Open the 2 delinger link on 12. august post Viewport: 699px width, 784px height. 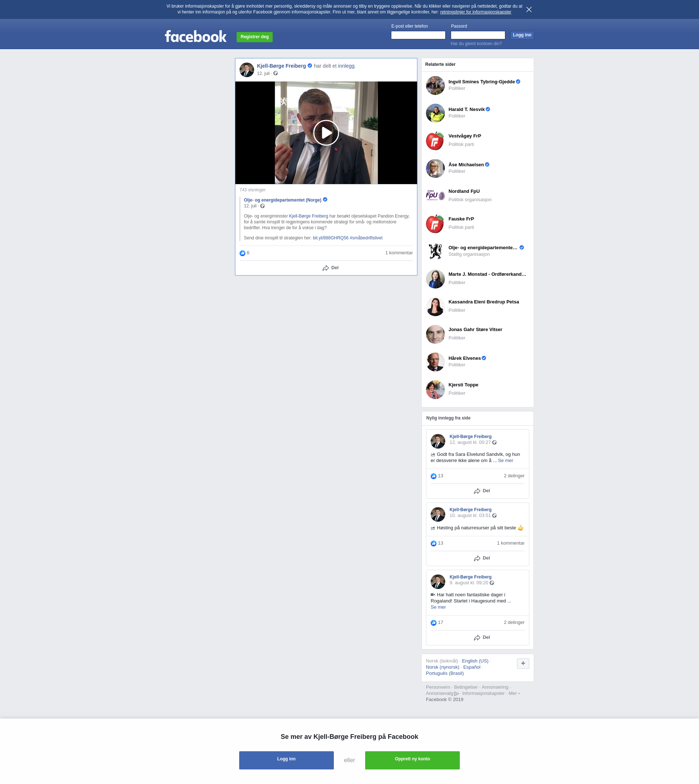tap(514, 476)
